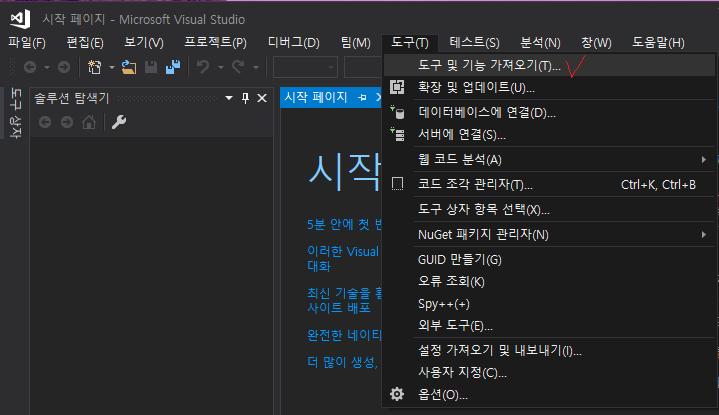719x415 pixels.
Task: Open the '5분 안에 첫' link
Action: coord(344,225)
